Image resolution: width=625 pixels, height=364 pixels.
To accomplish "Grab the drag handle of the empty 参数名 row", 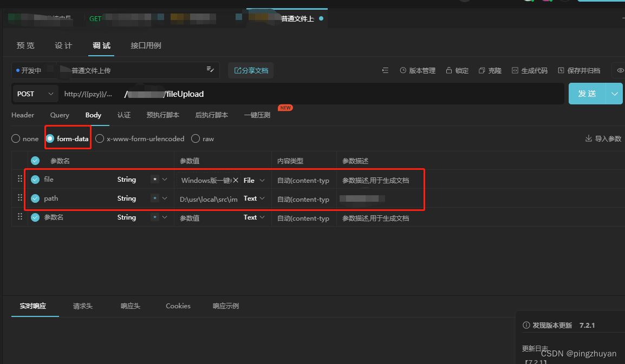I will 20,217.
